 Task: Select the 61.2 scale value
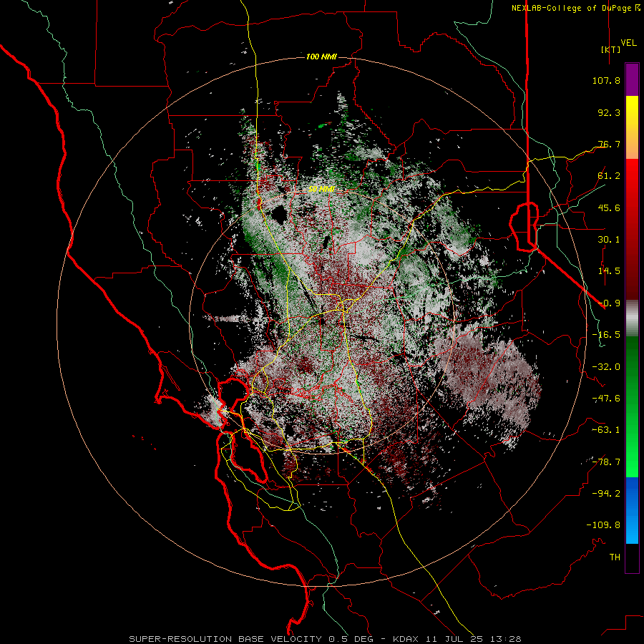click(x=609, y=176)
